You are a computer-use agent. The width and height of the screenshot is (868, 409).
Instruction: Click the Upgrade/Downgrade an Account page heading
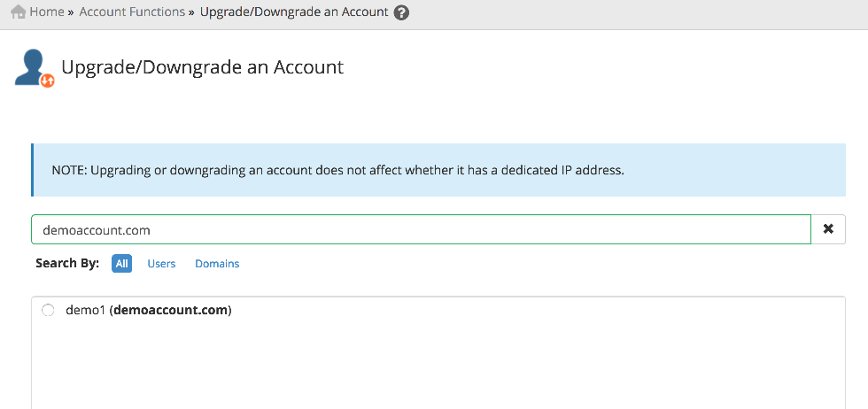(202, 67)
